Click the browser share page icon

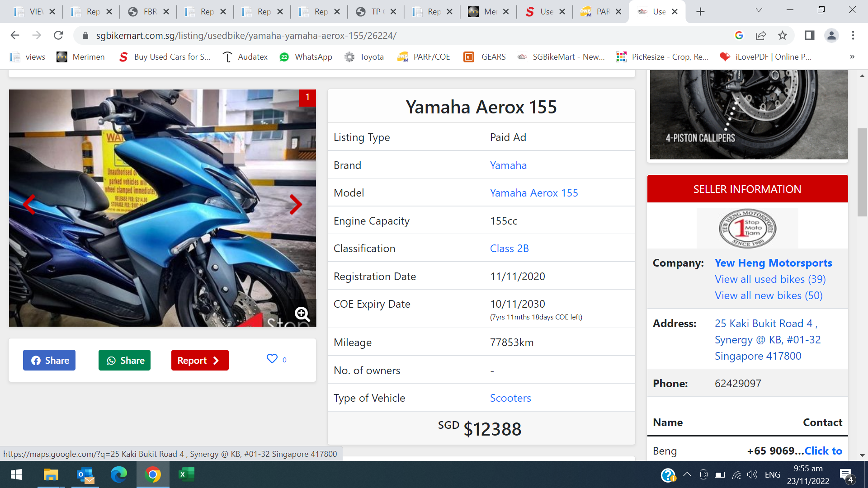click(761, 35)
